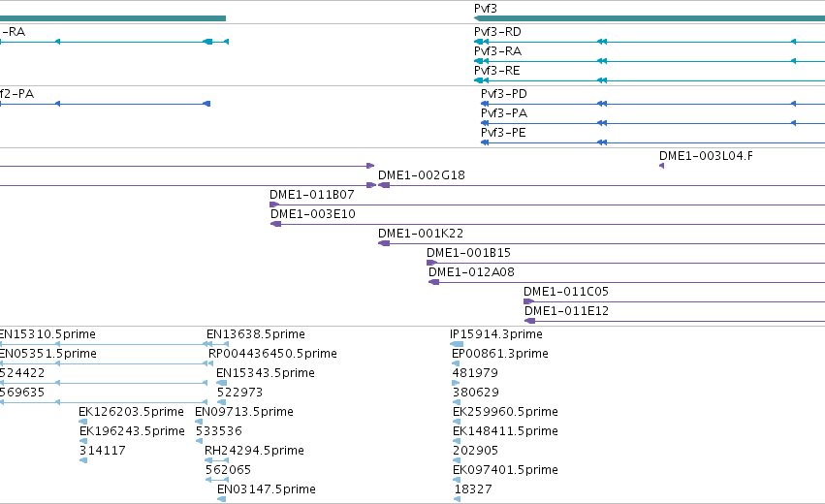825x504 pixels.
Task: Select the EK196243.5prime EST
Action: [132, 432]
